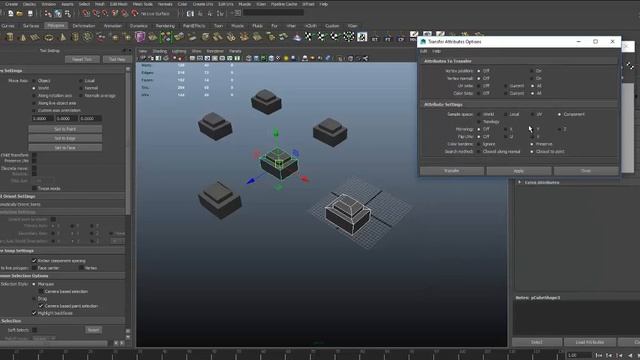
Task: Toggle Highlight backfaces checkbox
Action: coord(34,313)
